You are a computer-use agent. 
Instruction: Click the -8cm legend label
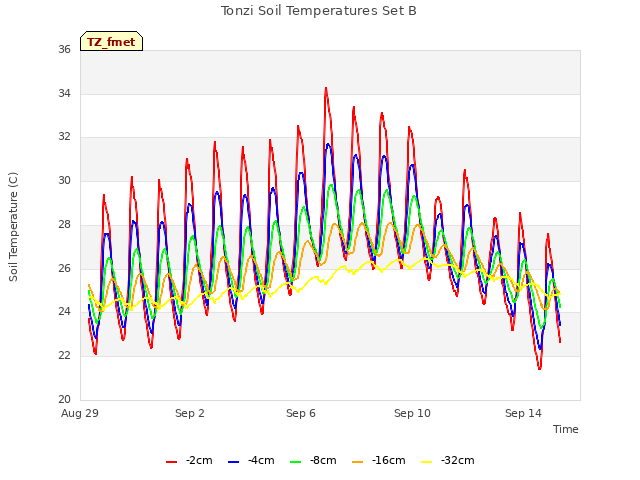pyautogui.click(x=323, y=460)
